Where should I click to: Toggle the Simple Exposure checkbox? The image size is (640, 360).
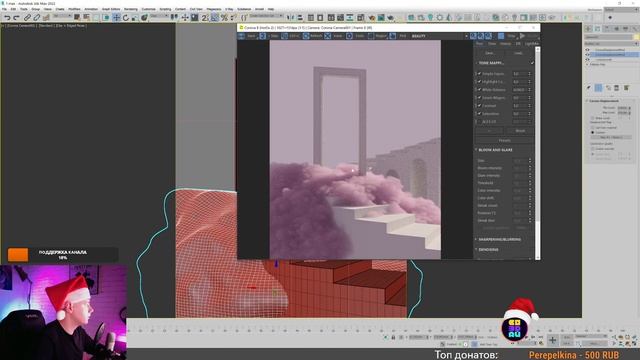coord(480,74)
